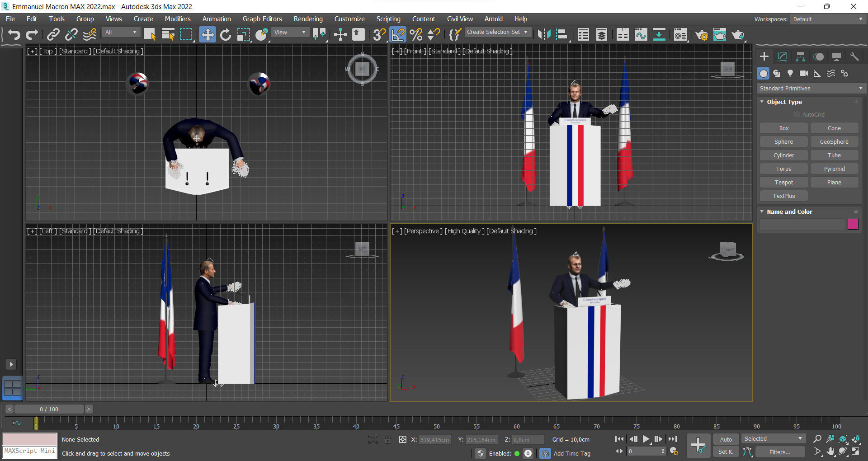Select the Cameras category icon
The width and height of the screenshot is (868, 461).
[804, 73]
